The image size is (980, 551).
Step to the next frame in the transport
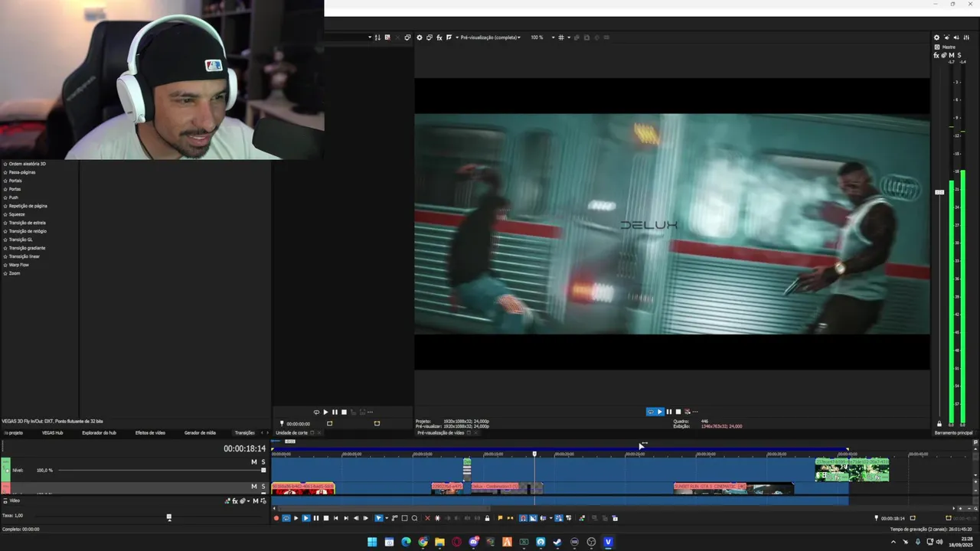pos(365,518)
